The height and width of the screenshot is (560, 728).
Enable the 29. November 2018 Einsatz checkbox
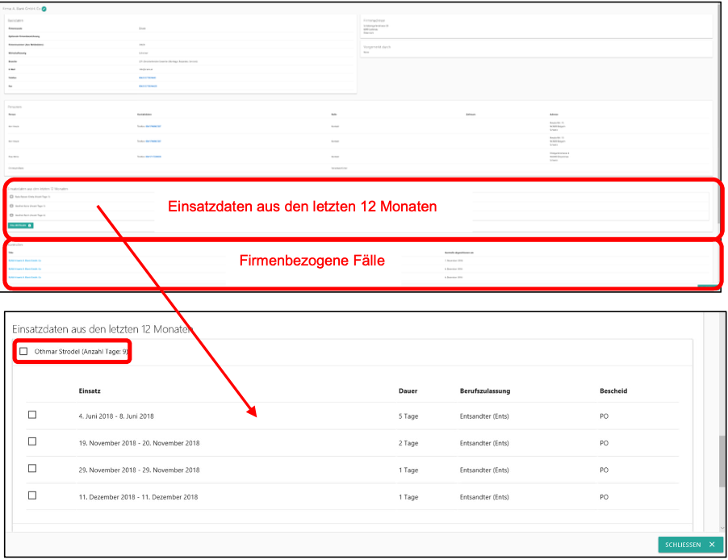click(32, 469)
